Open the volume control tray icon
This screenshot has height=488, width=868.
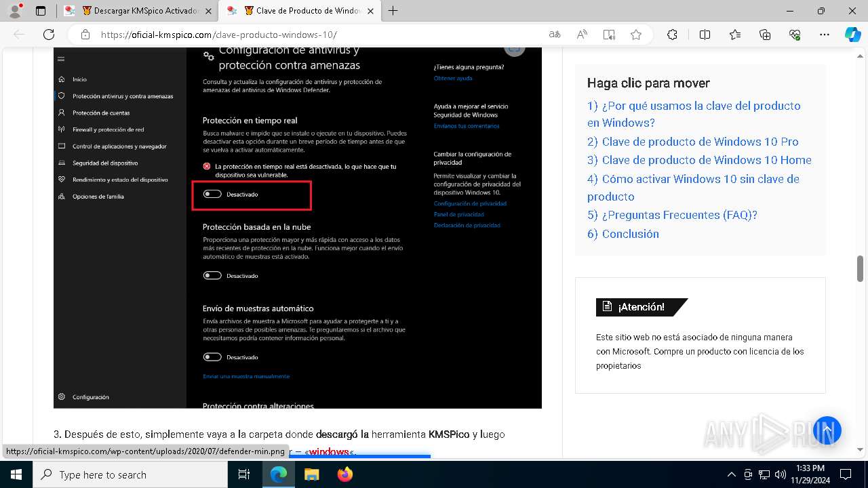pyautogui.click(x=781, y=474)
